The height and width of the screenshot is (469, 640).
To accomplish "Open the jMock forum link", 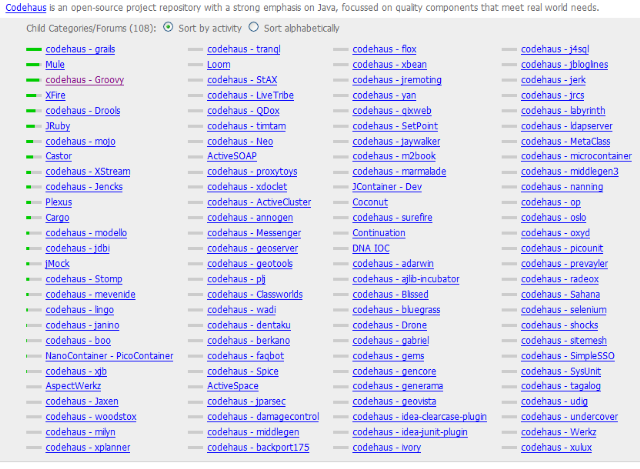I will [x=58, y=264].
